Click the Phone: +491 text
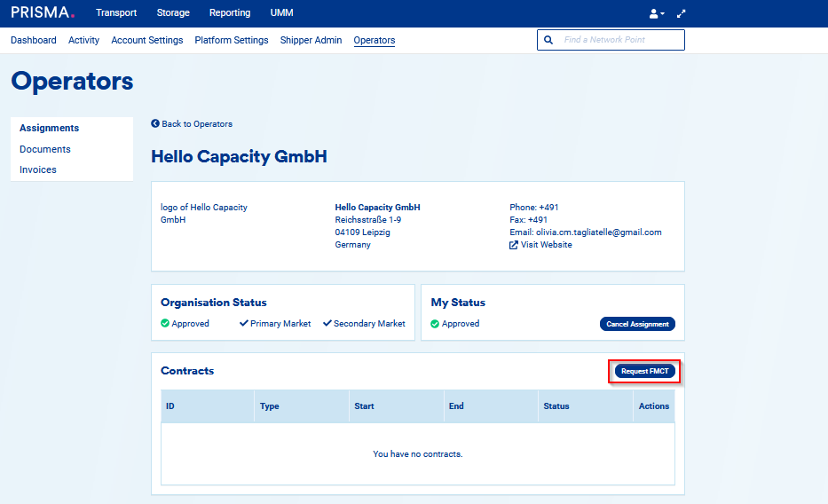This screenshot has width=828, height=504. click(x=534, y=208)
